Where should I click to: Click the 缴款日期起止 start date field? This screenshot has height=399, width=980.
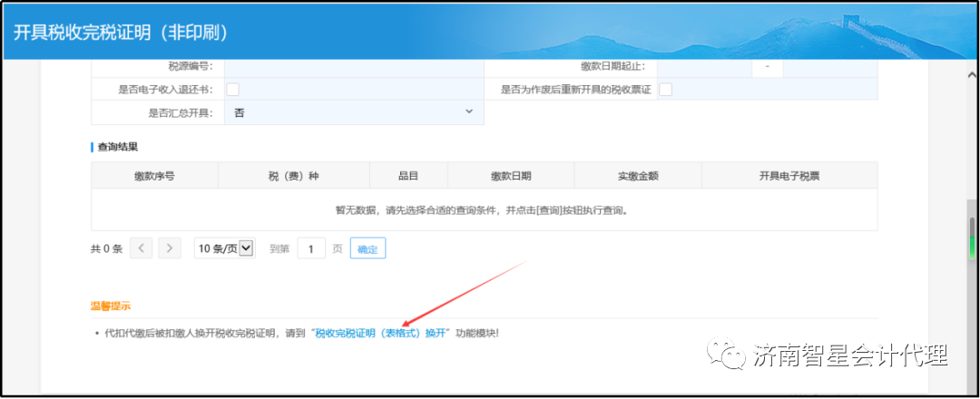point(704,66)
